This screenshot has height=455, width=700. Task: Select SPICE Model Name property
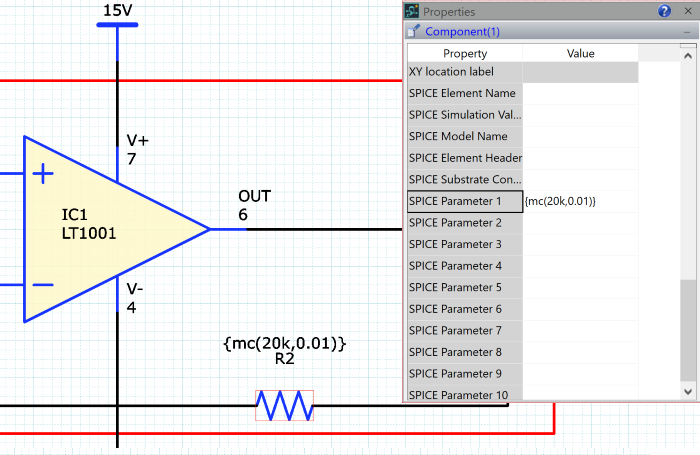pos(465,136)
